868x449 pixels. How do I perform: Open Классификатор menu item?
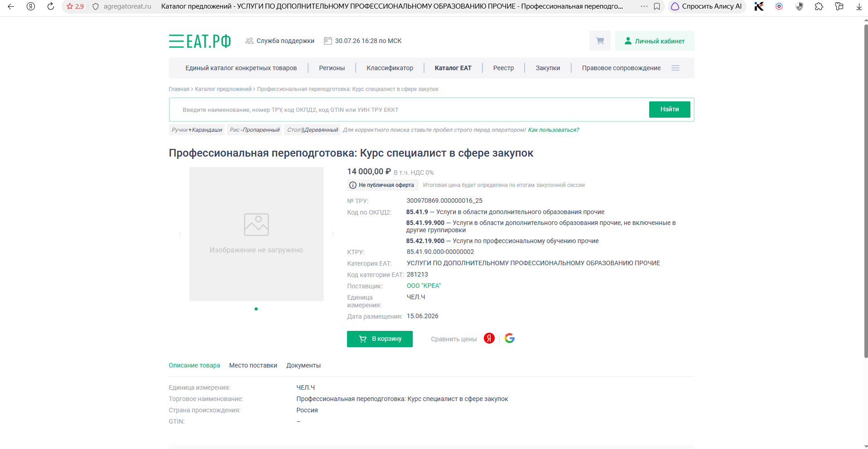[390, 68]
